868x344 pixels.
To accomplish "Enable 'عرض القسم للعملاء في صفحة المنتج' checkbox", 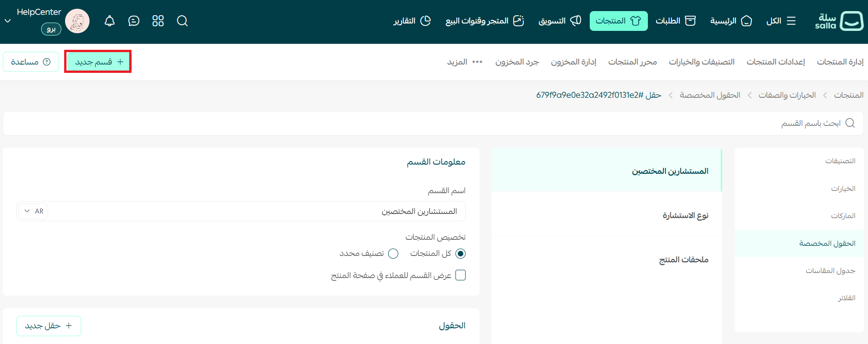I will point(460,275).
